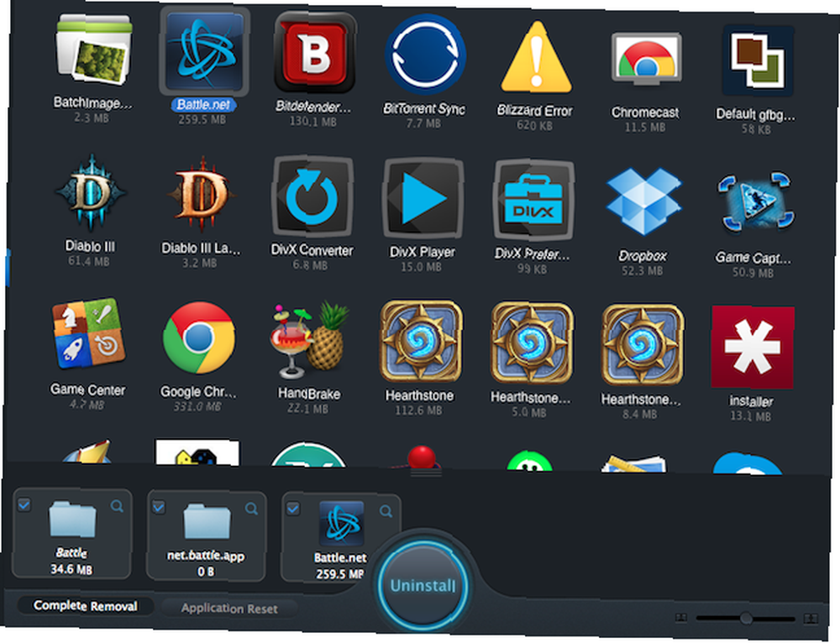
Task: Pick the Game Capture app icon
Action: [x=755, y=202]
